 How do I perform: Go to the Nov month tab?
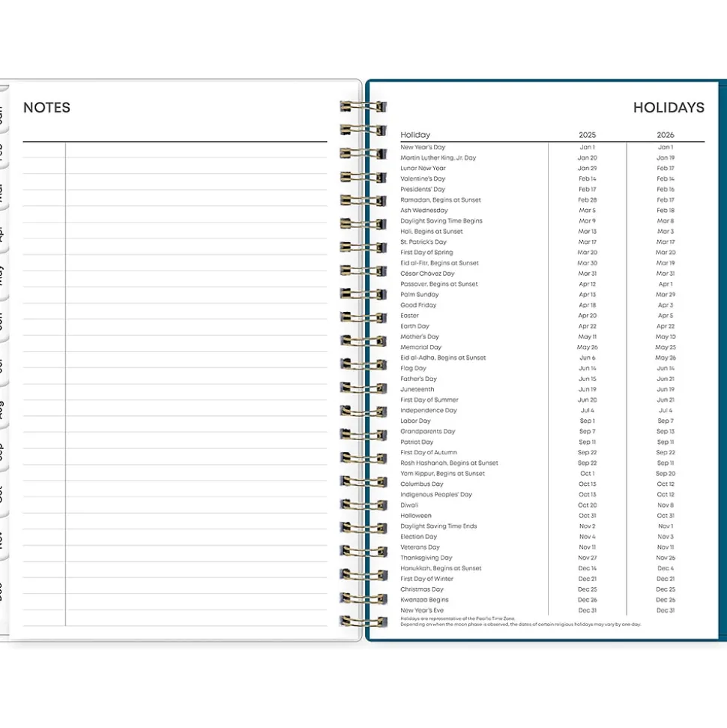point(2,540)
